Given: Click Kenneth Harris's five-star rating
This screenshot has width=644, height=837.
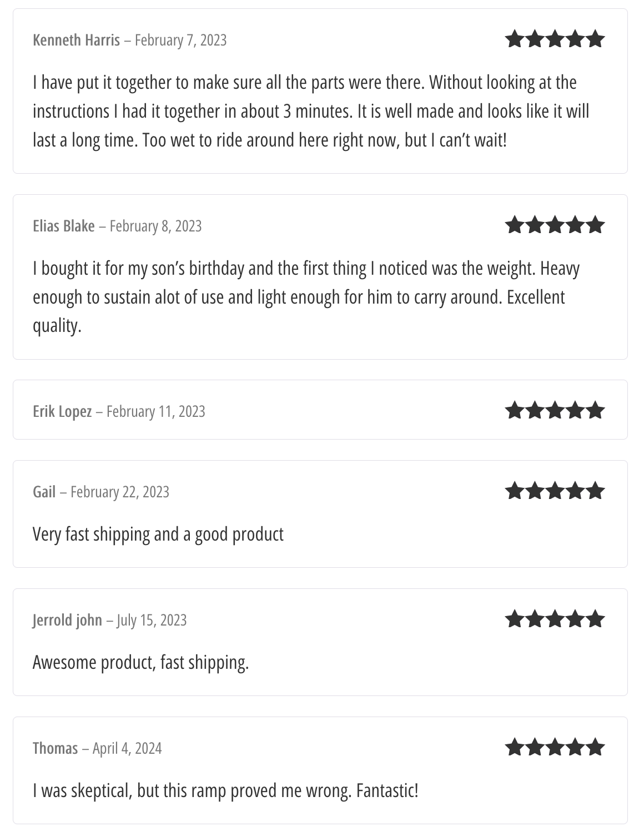Looking at the screenshot, I should tap(554, 40).
